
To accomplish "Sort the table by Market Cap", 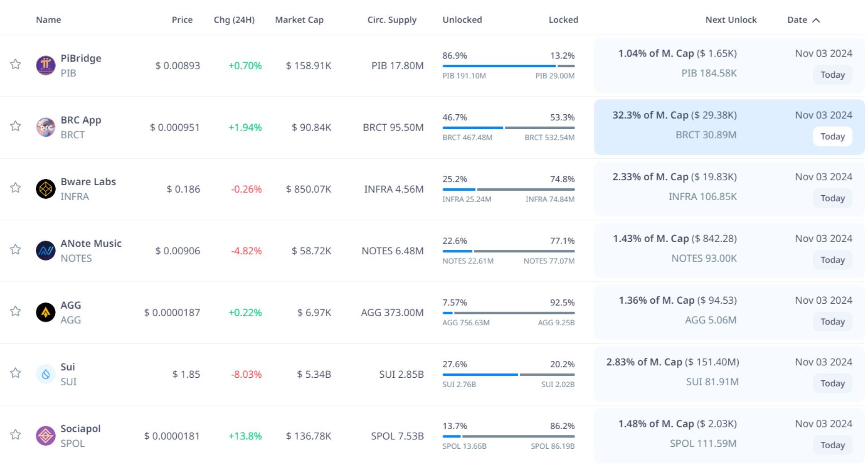I will (299, 20).
